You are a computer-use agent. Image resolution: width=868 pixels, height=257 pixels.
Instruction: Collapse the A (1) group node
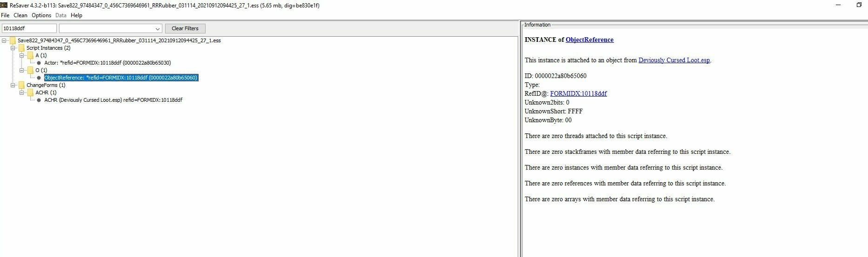(x=22, y=55)
